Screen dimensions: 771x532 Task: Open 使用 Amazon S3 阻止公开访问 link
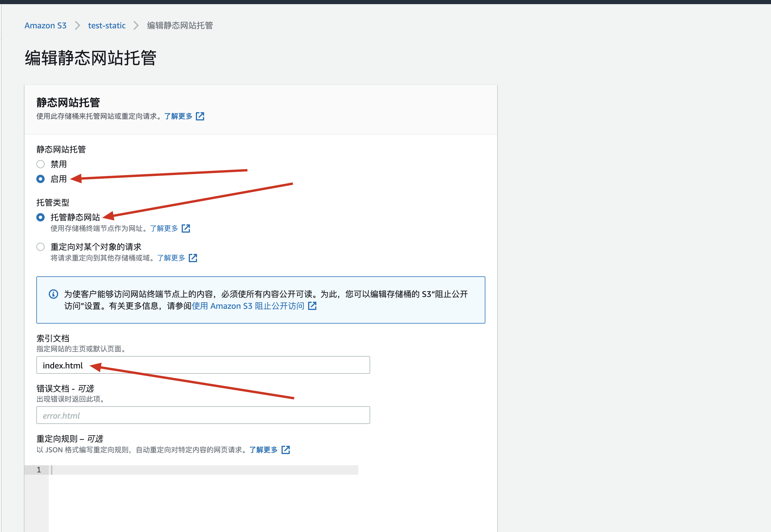coord(248,306)
